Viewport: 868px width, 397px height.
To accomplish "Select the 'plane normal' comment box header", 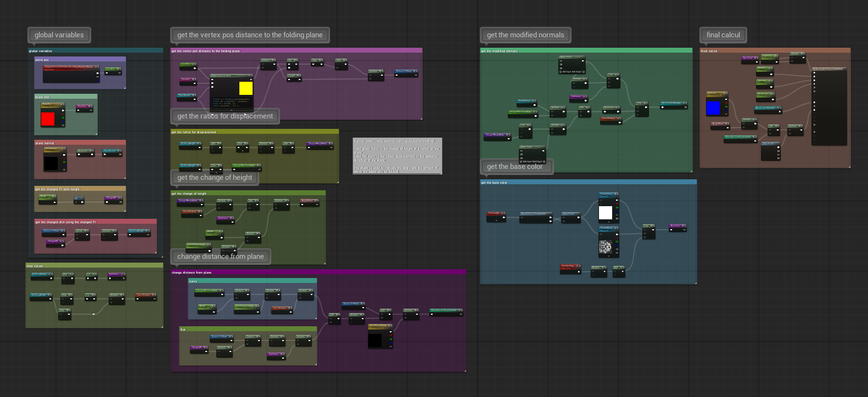I will [x=80, y=143].
